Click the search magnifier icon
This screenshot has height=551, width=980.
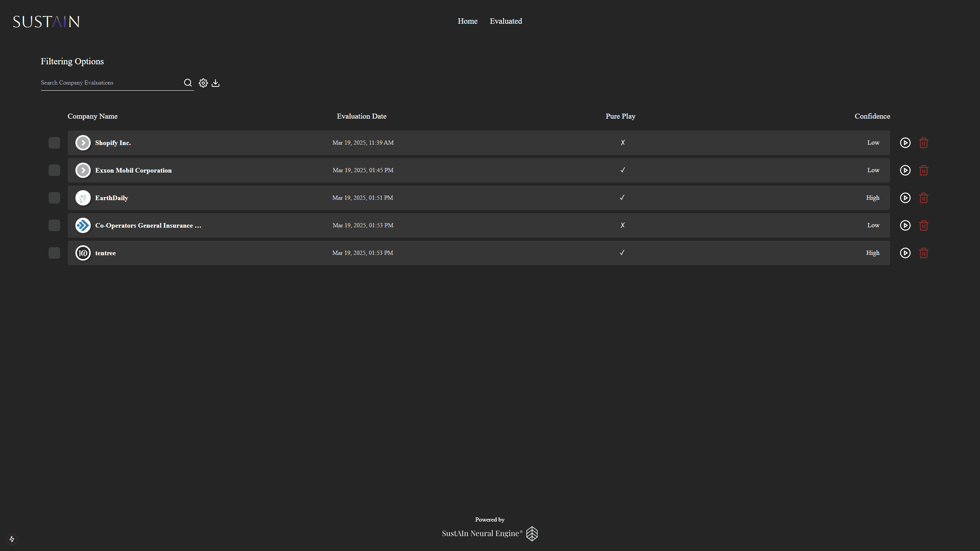pyautogui.click(x=188, y=83)
